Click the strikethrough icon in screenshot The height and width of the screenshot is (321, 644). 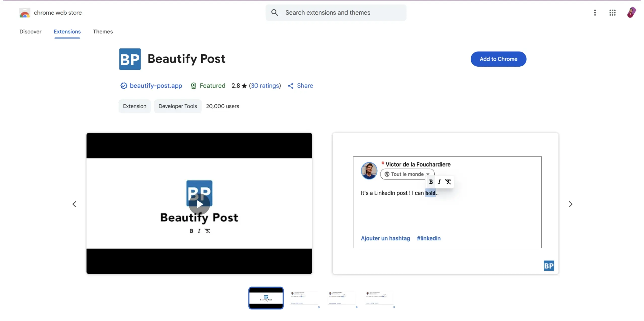click(x=448, y=182)
